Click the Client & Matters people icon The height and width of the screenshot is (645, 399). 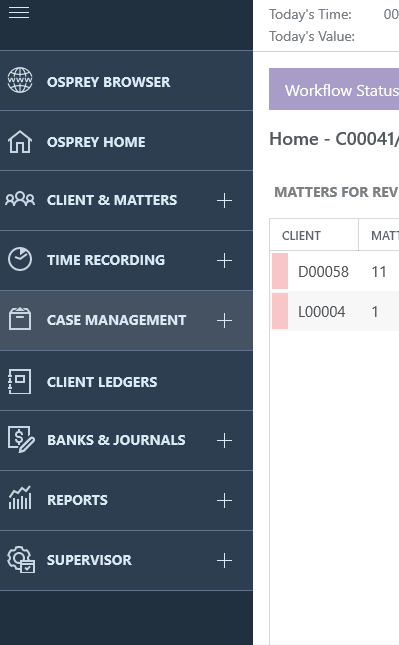[20, 199]
